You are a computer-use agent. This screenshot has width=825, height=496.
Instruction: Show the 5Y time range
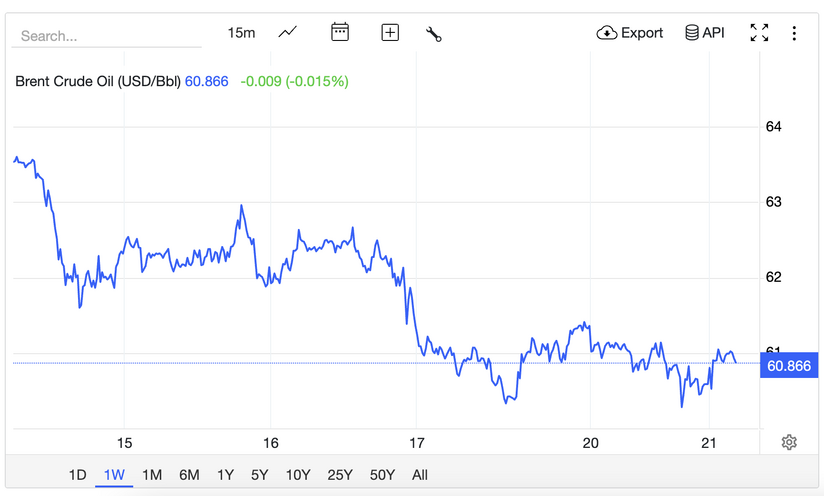[x=260, y=475]
